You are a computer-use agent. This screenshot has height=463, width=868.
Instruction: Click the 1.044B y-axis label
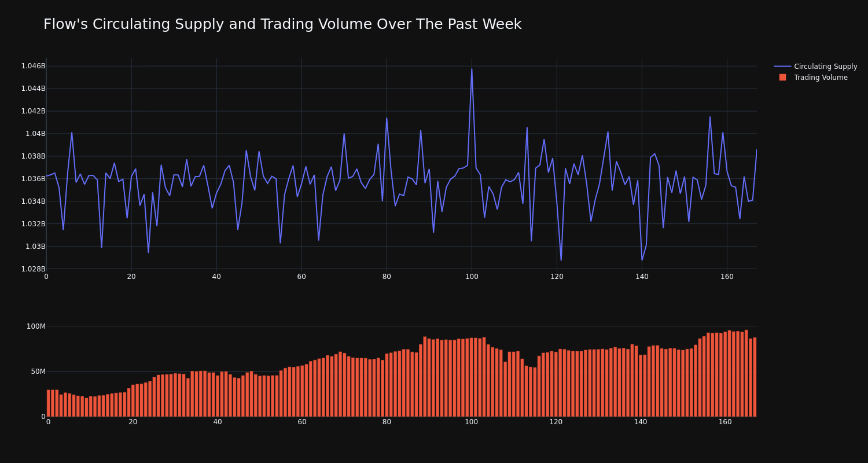pos(33,89)
